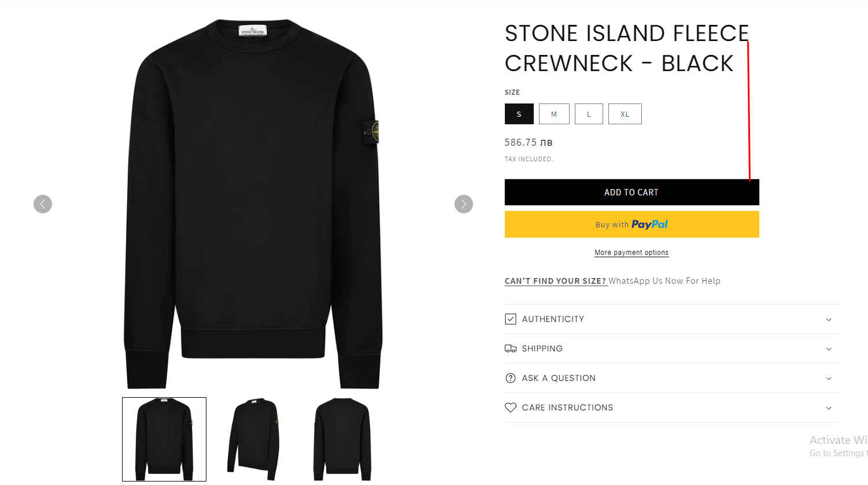Viewport: 868px width, 485px height.
Task: Add the crewneck to cart
Action: coord(631,192)
